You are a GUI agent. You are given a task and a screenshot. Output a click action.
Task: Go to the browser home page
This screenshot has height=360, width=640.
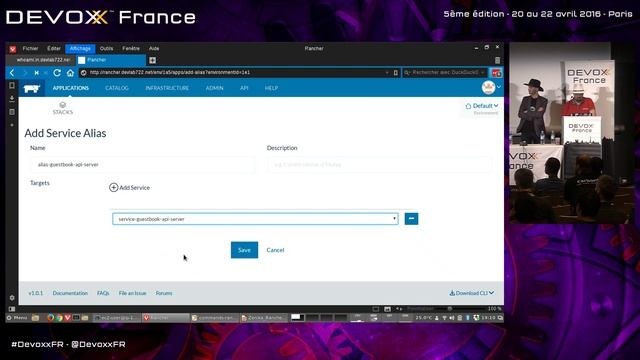[70, 73]
